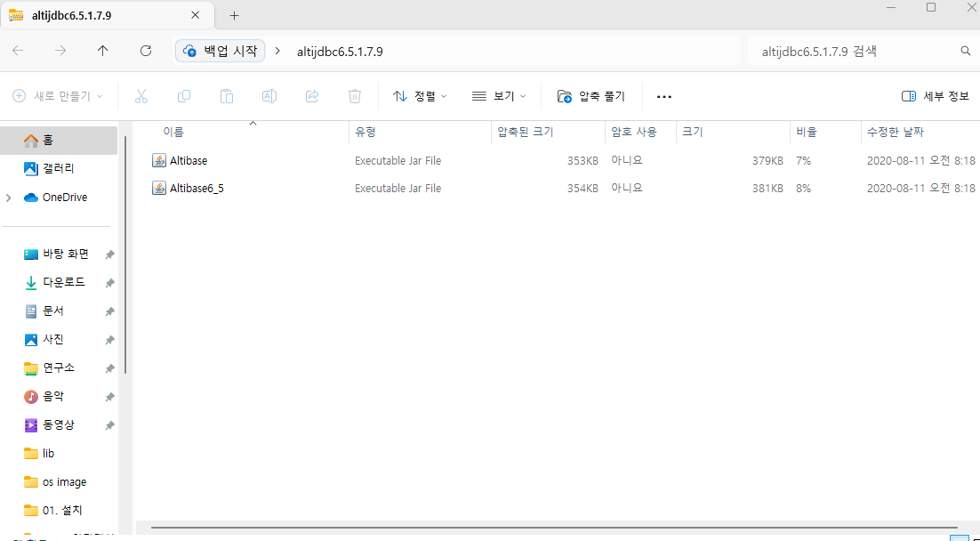Viewport: 980px width, 541px height.
Task: Click the 백업 시작 button
Action: point(220,52)
